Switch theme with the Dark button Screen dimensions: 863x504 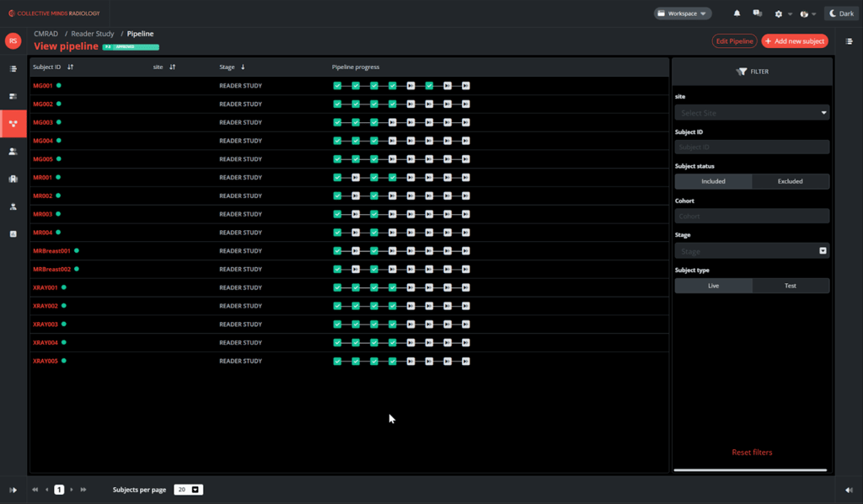pos(842,13)
